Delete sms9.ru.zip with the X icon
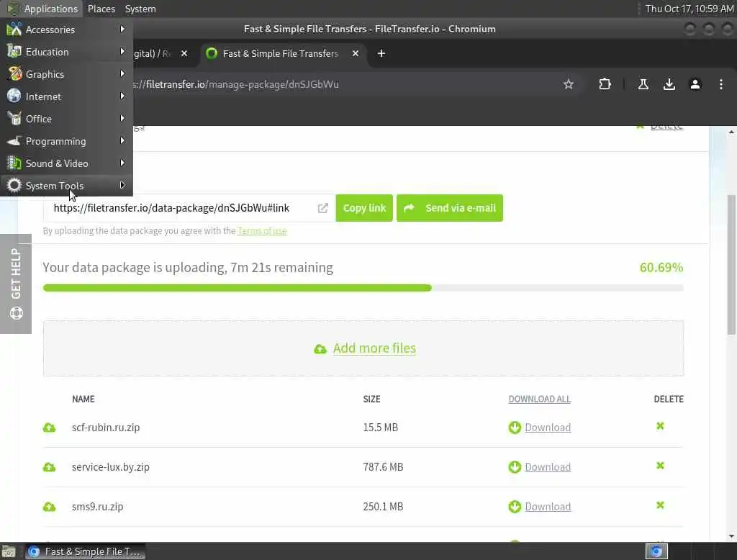Image resolution: width=737 pixels, height=560 pixels. (x=660, y=505)
